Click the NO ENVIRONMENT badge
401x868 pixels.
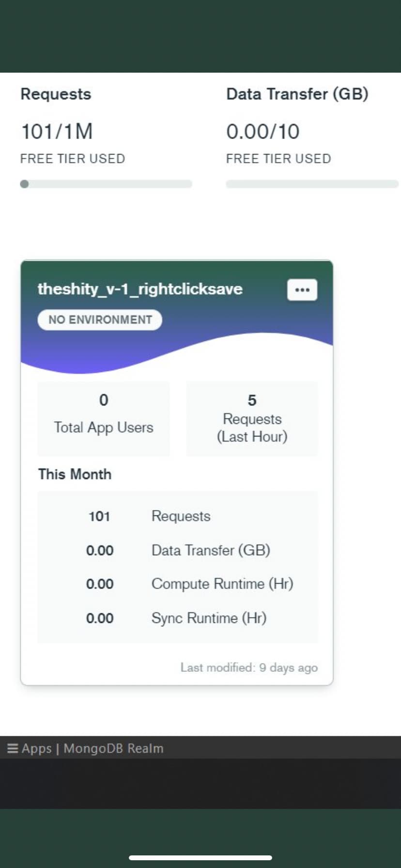[x=100, y=320]
